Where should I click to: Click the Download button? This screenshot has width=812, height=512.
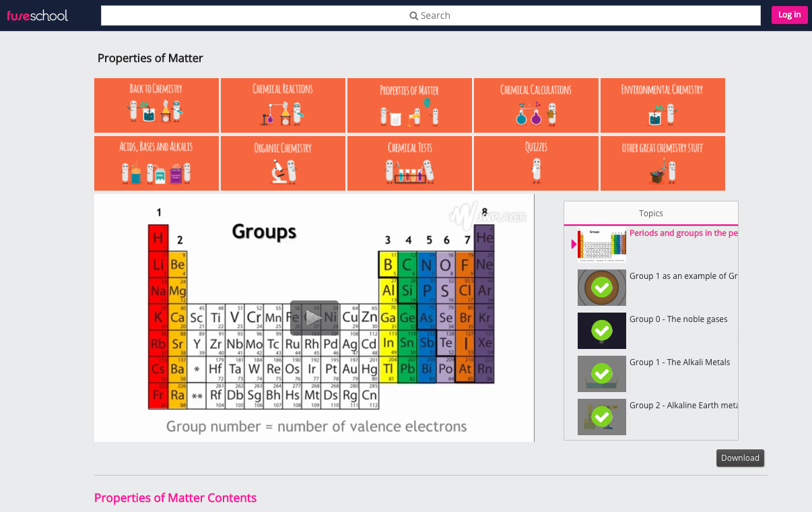coord(740,457)
